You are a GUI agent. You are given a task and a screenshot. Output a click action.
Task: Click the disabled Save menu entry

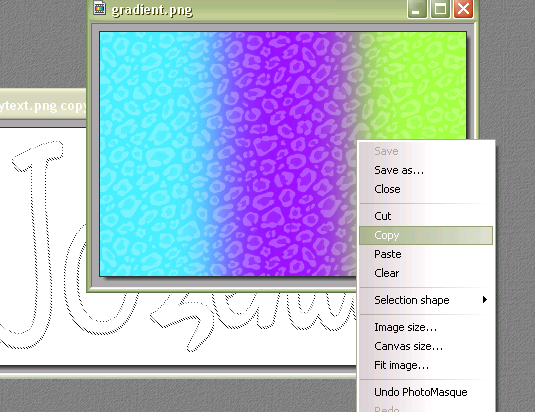click(x=426, y=151)
